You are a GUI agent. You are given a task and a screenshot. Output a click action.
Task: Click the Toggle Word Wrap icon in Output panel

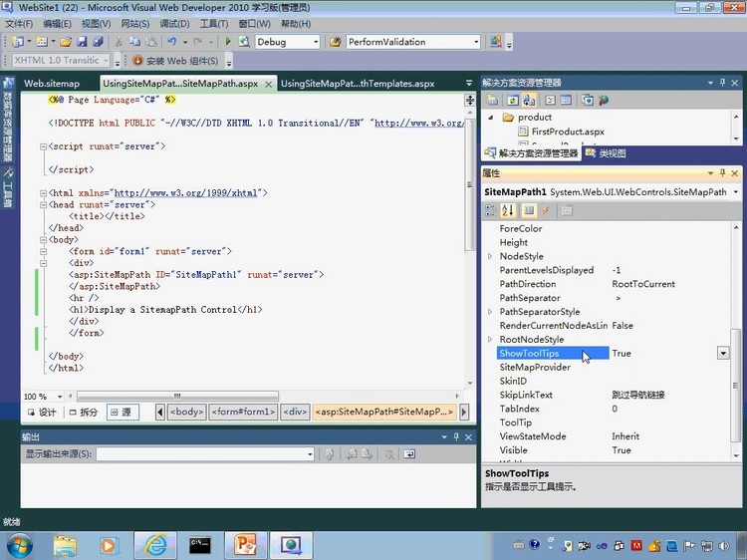(409, 454)
